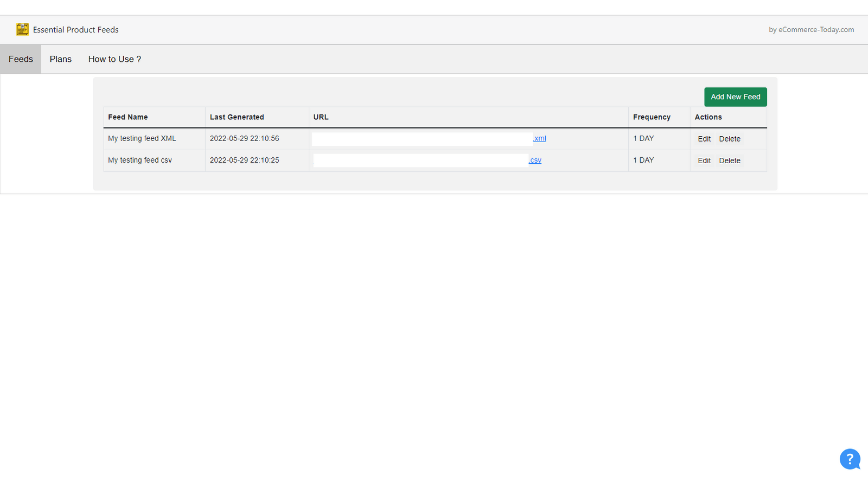Screen dimensions: 868x488
Task: Click the Frequency column header
Action: click(652, 117)
